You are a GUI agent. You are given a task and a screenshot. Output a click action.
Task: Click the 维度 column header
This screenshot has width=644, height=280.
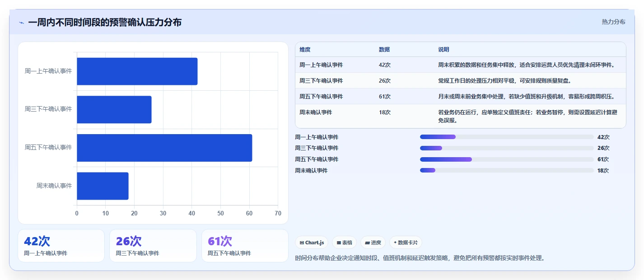click(305, 50)
